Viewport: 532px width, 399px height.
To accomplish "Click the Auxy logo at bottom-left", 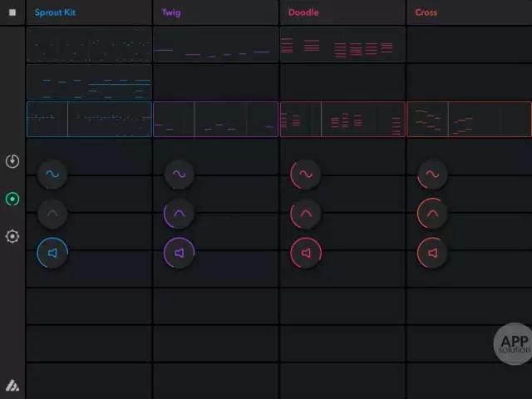I will pyautogui.click(x=12, y=386).
